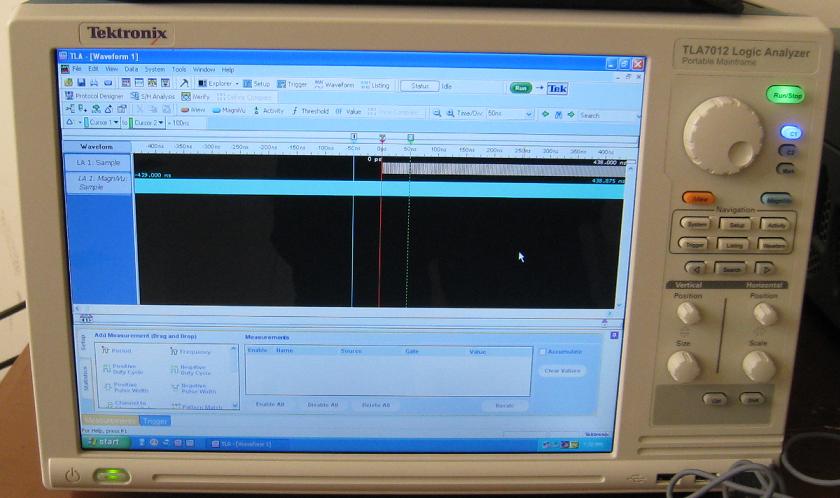The height and width of the screenshot is (498, 840).
Task: Zoom out the waveform time scale
Action: click(437, 113)
